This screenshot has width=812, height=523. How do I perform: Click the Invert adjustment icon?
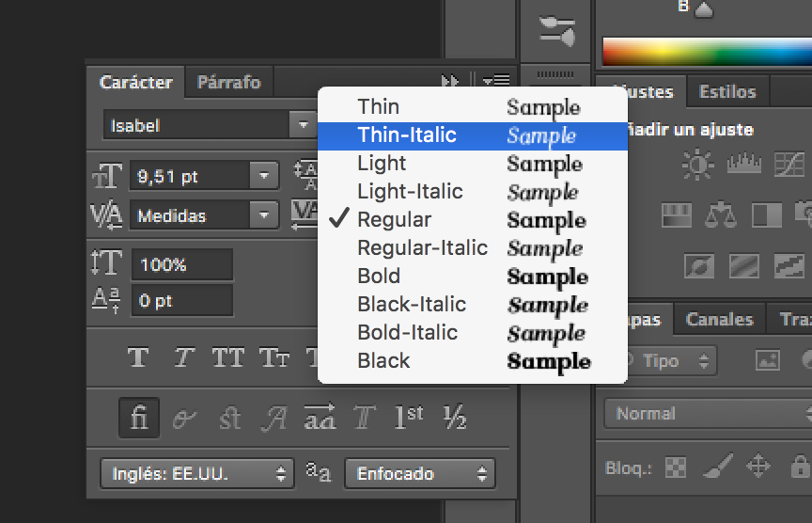(x=697, y=267)
